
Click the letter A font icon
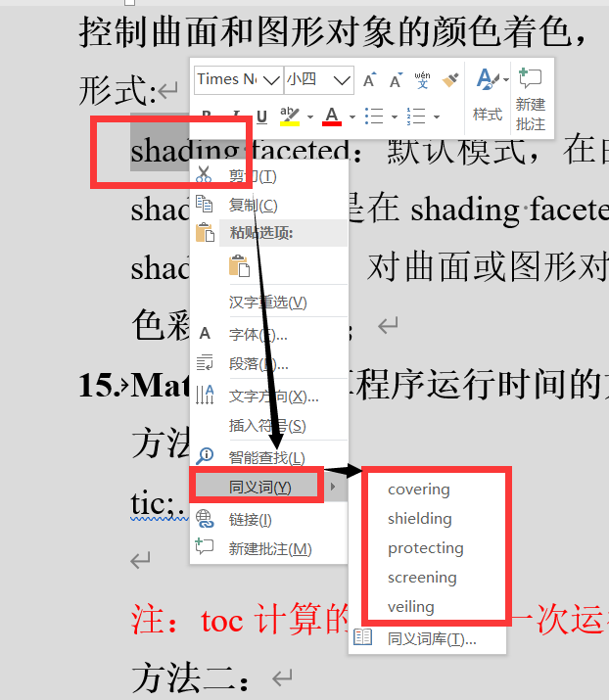pyautogui.click(x=205, y=333)
